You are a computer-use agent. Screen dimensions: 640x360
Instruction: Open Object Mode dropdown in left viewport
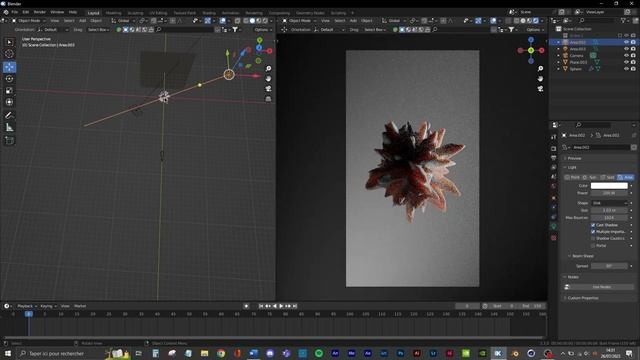[29, 20]
